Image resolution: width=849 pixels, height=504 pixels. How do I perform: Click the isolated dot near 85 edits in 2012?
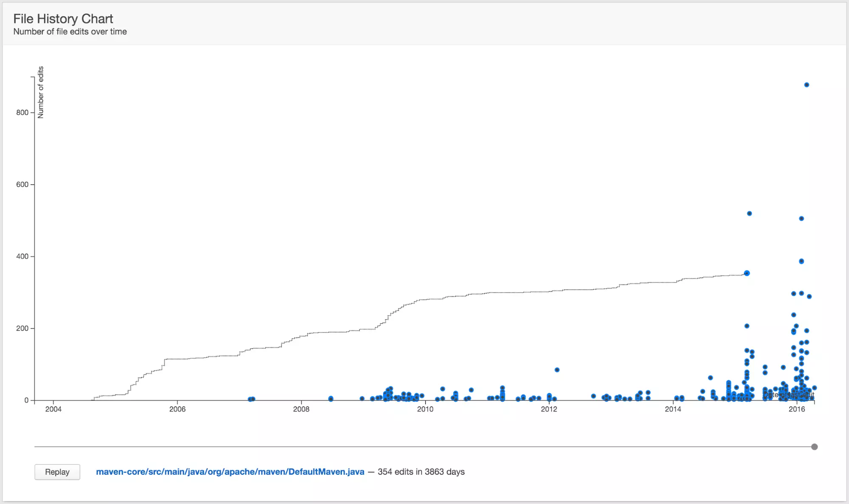click(x=557, y=370)
